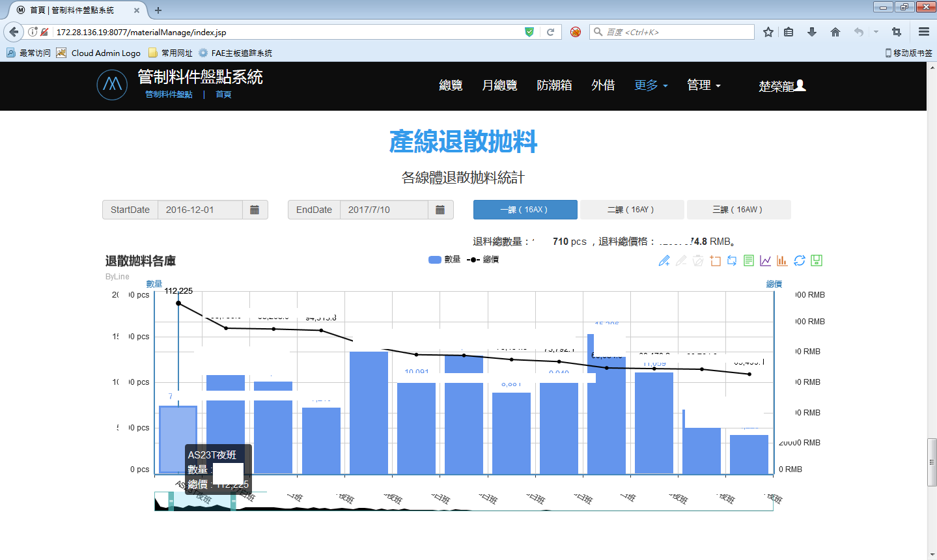
Task: Save chart as image icon
Action: [817, 261]
